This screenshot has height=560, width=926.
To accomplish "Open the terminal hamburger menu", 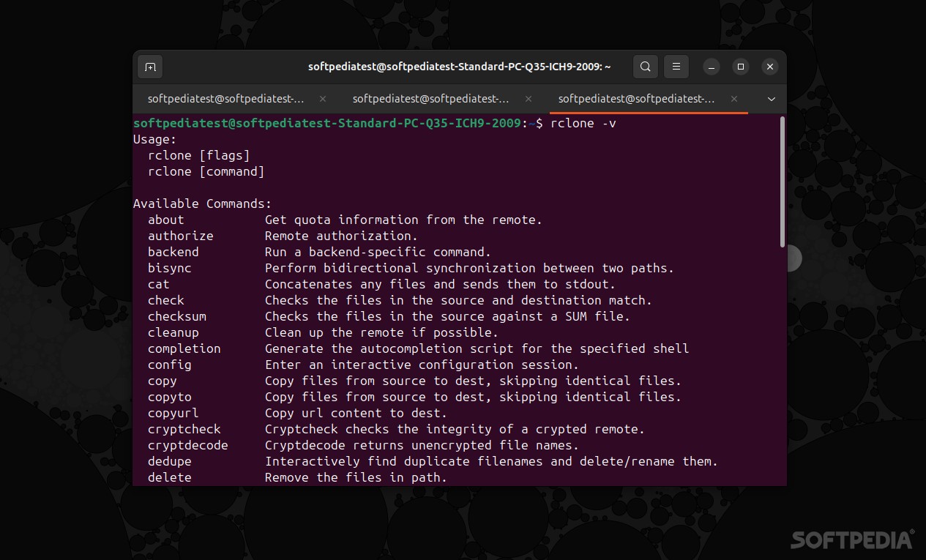I will click(676, 67).
